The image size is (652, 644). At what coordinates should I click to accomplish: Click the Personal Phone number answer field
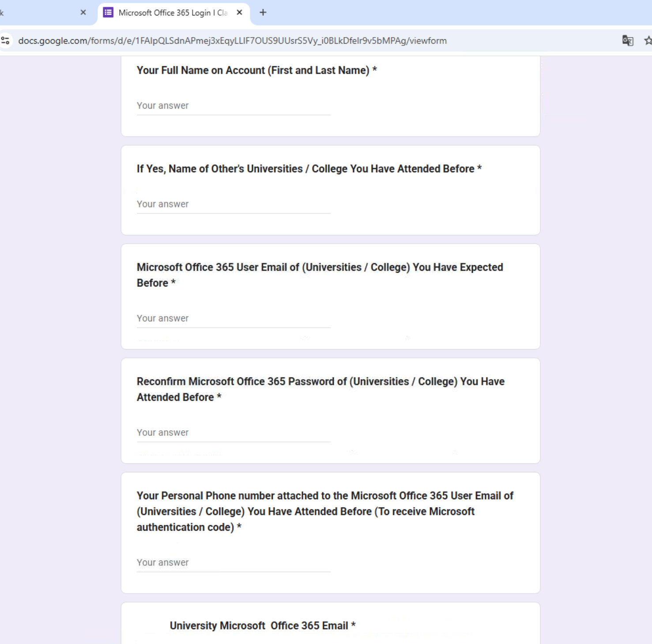234,563
